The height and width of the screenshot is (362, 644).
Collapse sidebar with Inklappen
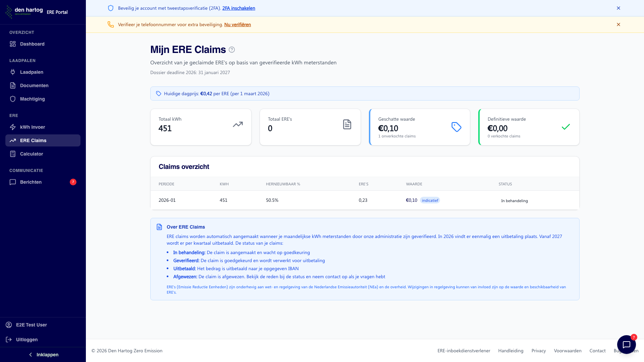pos(43,355)
